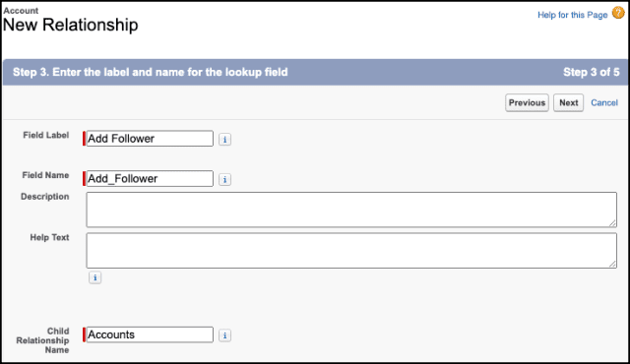
Task: Go back with the Previous button
Action: (x=527, y=102)
